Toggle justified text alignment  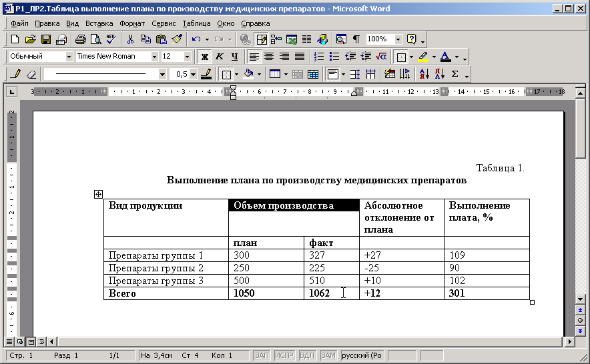point(300,57)
